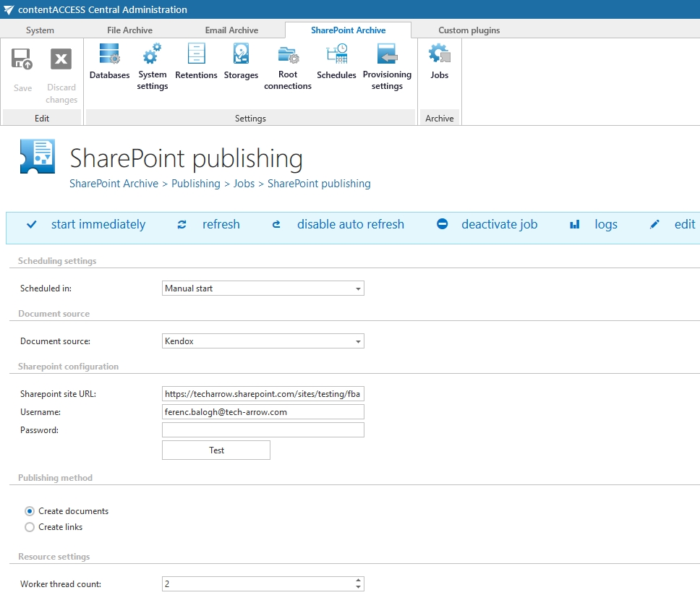The image size is (700, 603).
Task: Switch to the Email Archive tab
Action: pyautogui.click(x=231, y=30)
